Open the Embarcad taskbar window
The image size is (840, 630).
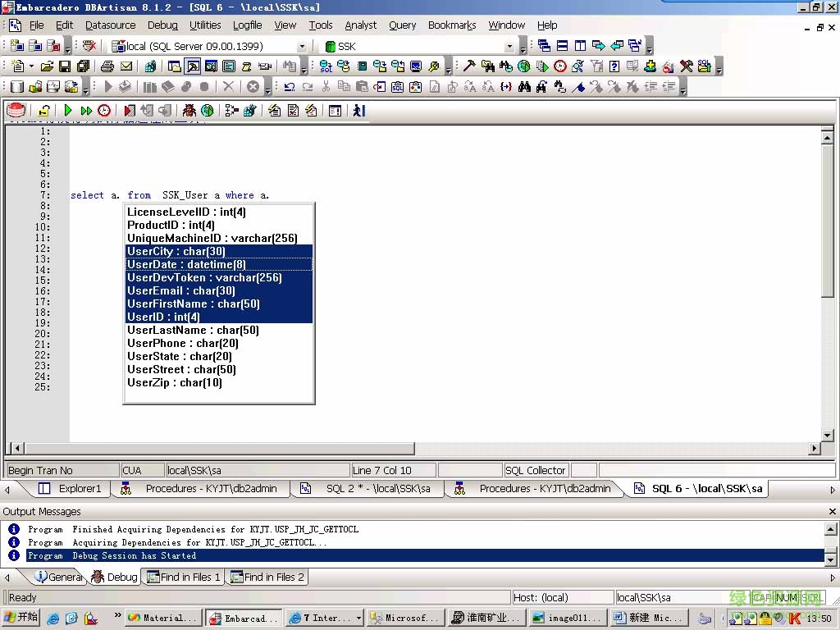[243, 618]
